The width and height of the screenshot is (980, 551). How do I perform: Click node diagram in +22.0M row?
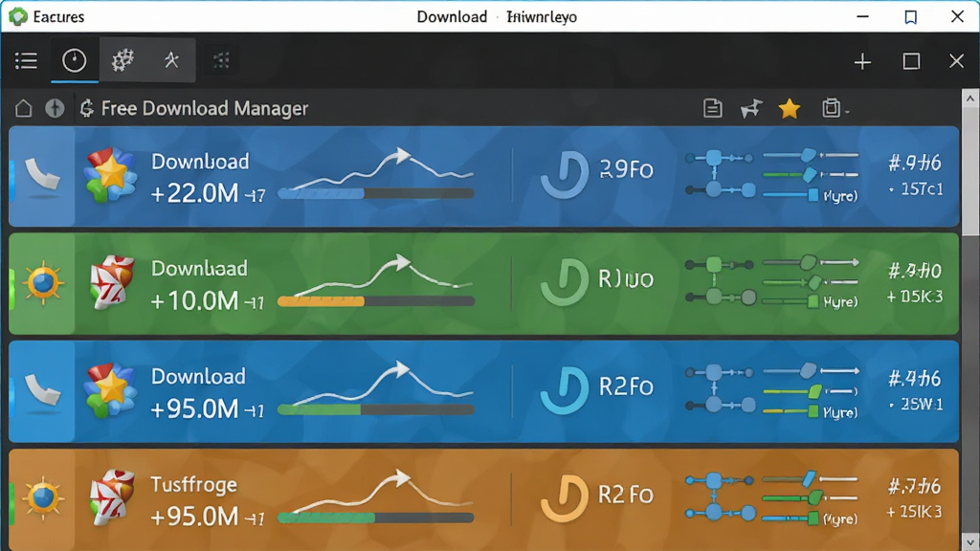(x=720, y=174)
